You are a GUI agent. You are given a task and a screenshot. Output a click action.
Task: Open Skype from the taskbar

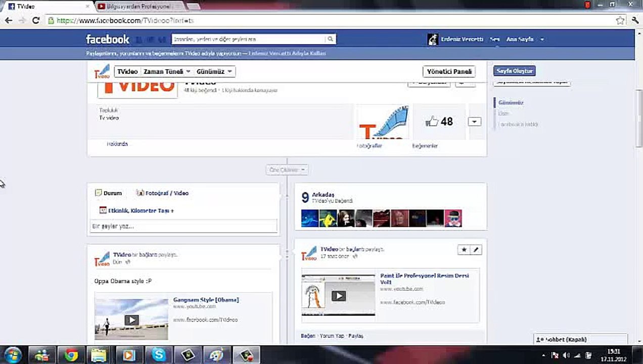coord(159,355)
